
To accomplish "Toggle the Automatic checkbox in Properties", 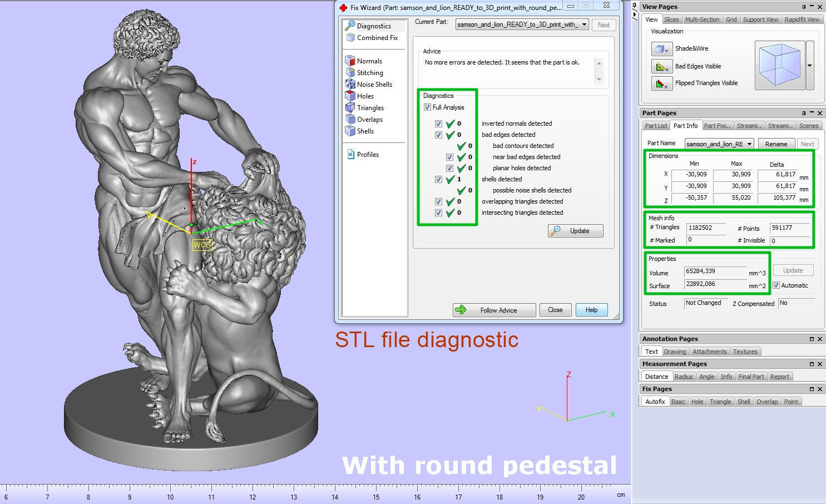I will pyautogui.click(x=776, y=285).
